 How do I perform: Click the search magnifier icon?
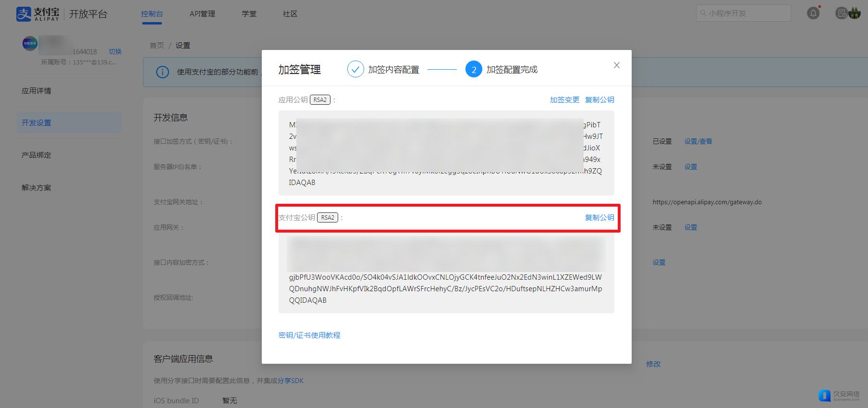[x=703, y=13]
